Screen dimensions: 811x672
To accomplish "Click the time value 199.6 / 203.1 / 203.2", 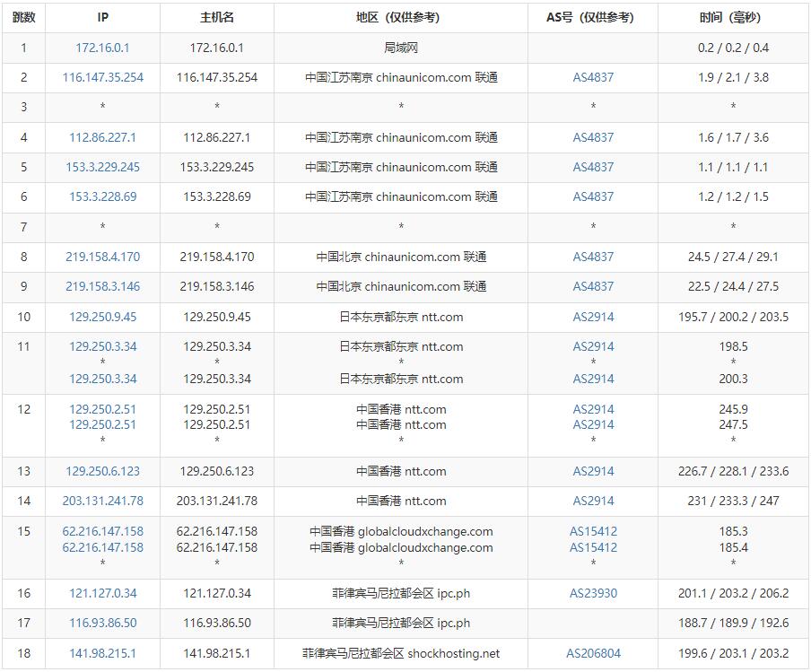I will (733, 653).
